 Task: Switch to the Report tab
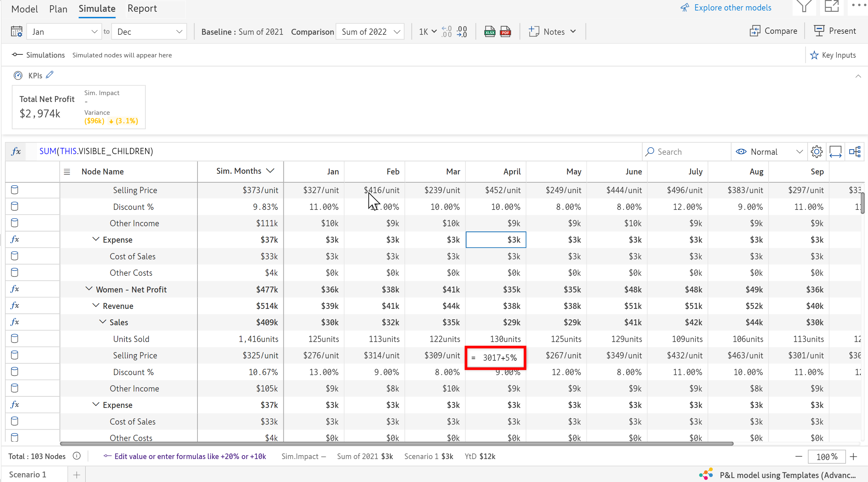pyautogui.click(x=142, y=9)
